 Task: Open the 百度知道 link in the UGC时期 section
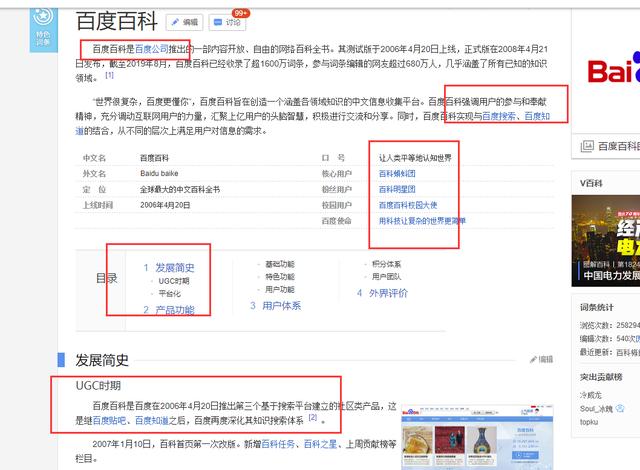[151, 421]
